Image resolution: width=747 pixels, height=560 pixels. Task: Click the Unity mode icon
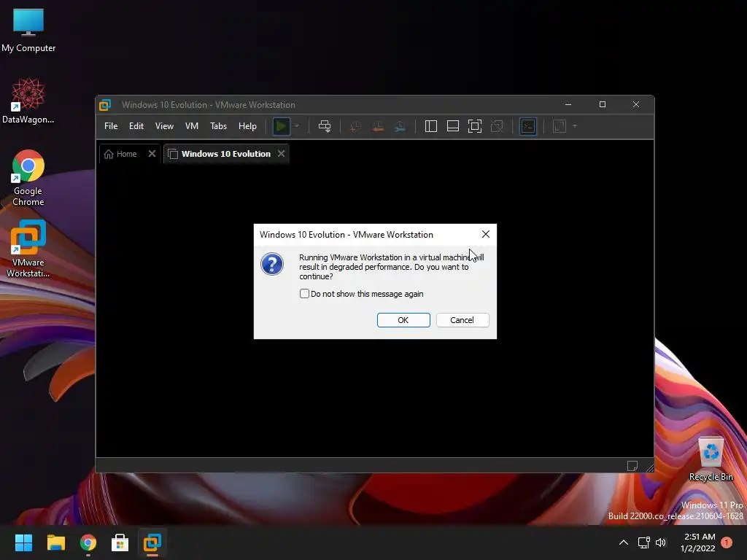click(497, 126)
